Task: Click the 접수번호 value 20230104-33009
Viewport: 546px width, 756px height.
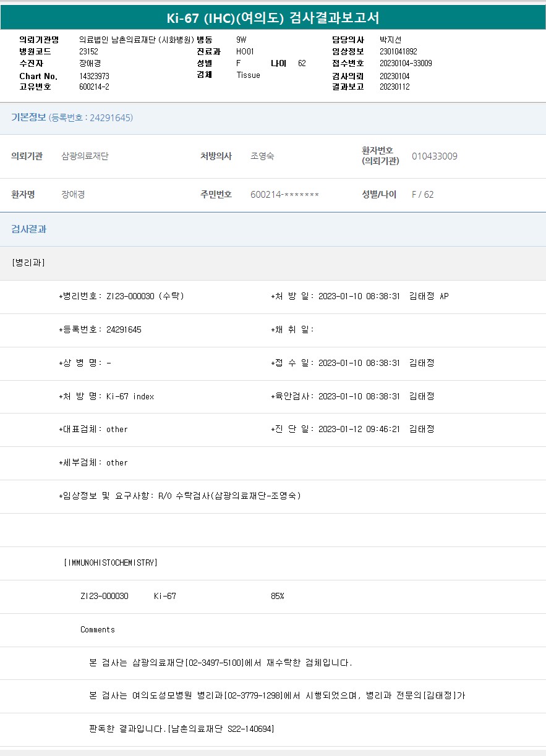Action: pos(406,64)
